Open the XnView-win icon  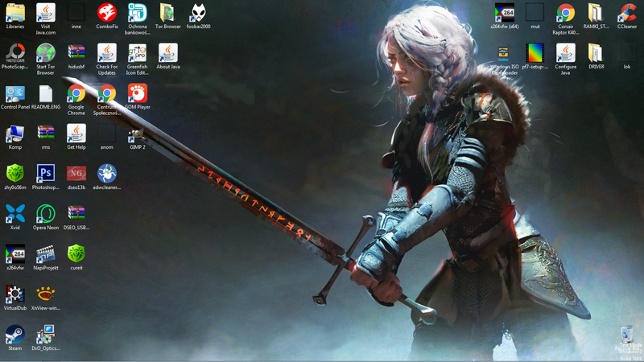click(x=46, y=294)
